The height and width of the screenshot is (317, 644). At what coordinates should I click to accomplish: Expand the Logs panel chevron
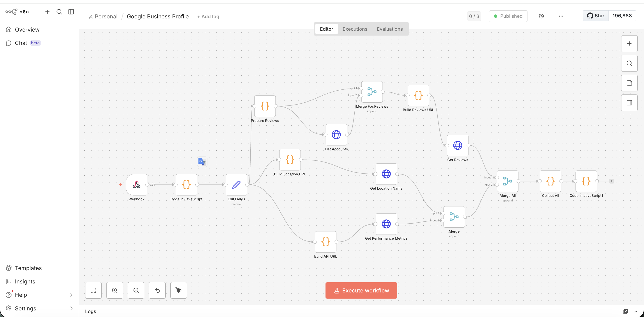[x=636, y=311]
